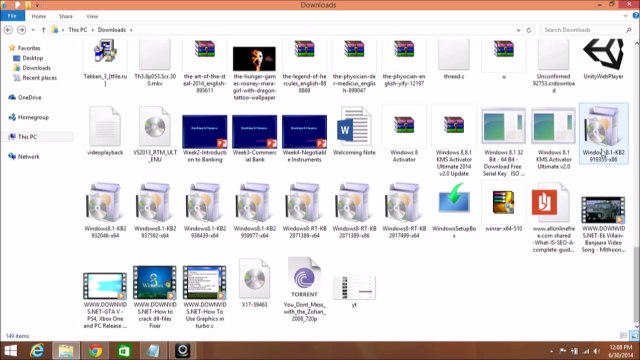This screenshot has height=360, width=640.
Task: Select Windows 8.1 32 Bit - 64 Bit file
Action: point(503,141)
